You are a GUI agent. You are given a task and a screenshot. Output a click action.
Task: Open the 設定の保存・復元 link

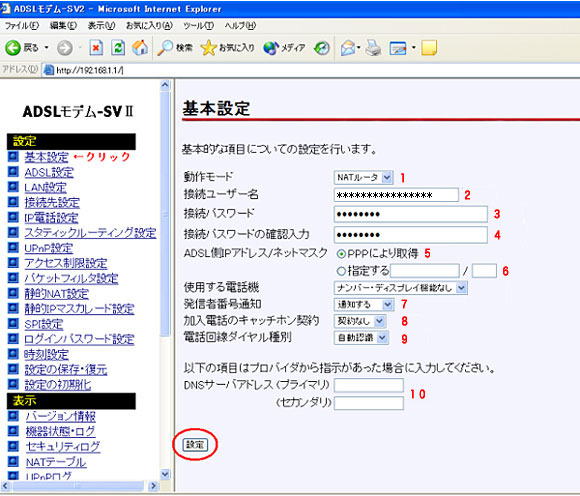coord(66,369)
